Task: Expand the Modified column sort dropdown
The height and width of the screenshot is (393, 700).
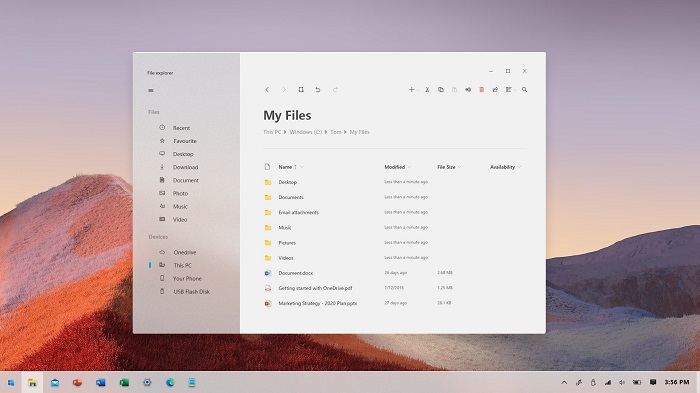Action: point(409,167)
